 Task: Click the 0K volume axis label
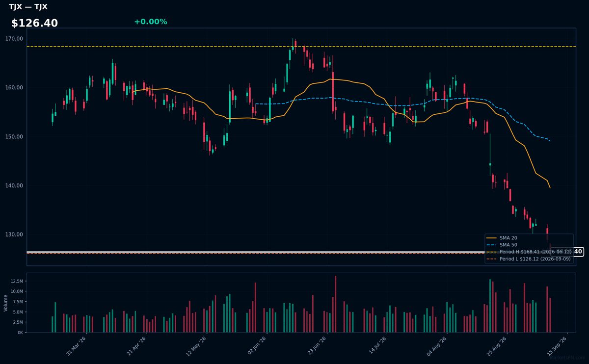tap(20, 333)
